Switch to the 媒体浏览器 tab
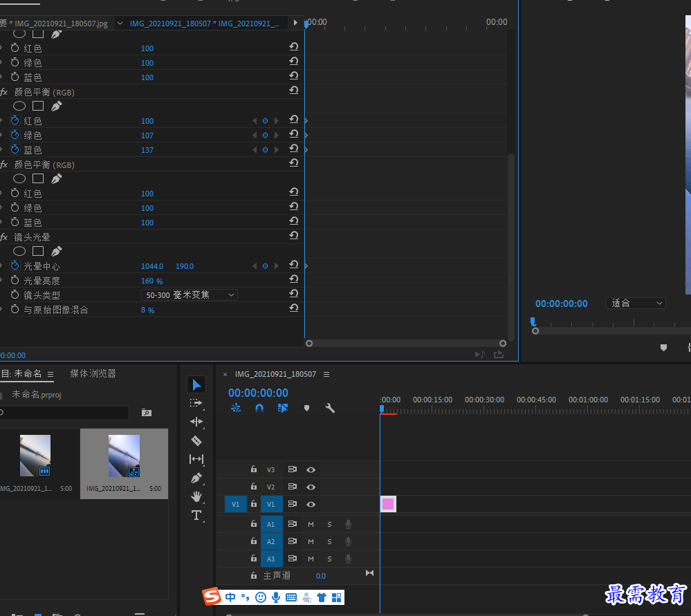This screenshot has height=616, width=691. 93,373
